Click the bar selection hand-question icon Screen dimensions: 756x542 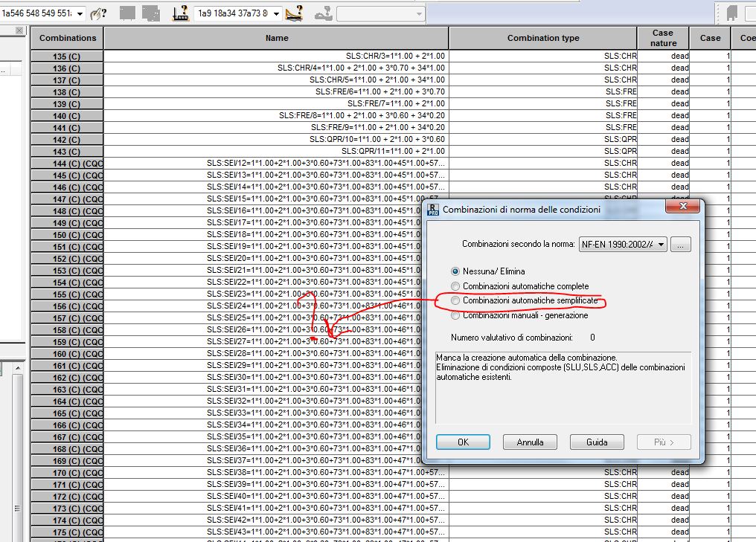(98, 13)
